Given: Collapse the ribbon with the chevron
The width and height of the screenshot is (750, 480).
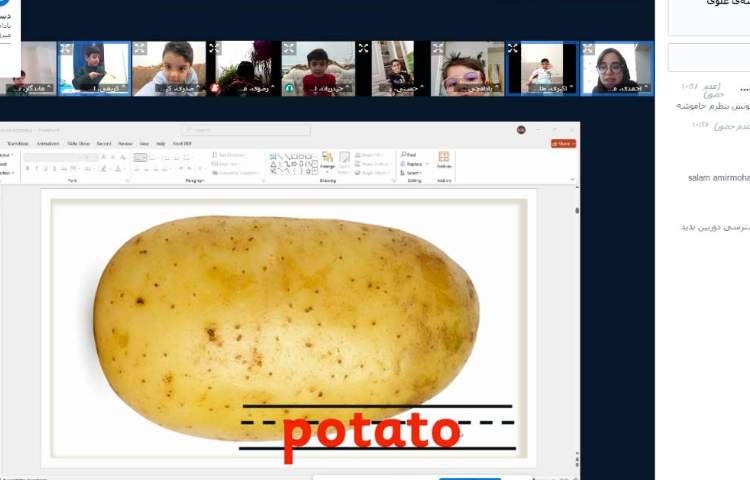Looking at the screenshot, I should [573, 180].
